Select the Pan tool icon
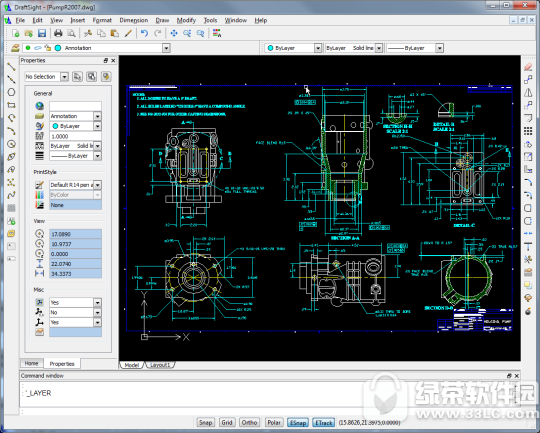 [174, 33]
